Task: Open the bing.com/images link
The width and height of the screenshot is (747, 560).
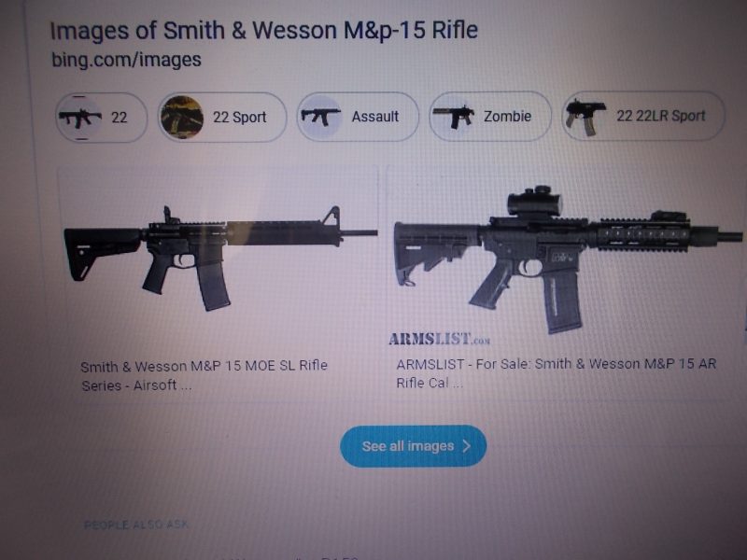Action: (x=126, y=60)
